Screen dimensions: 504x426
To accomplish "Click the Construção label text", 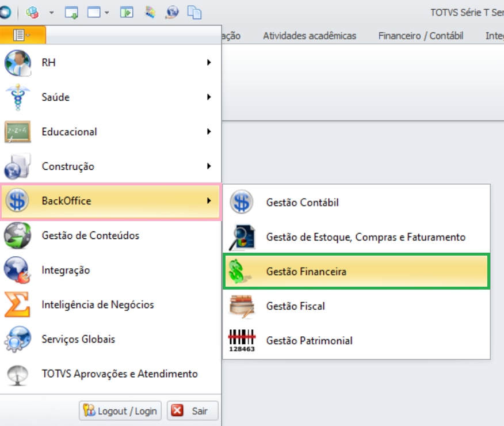I will click(68, 166).
